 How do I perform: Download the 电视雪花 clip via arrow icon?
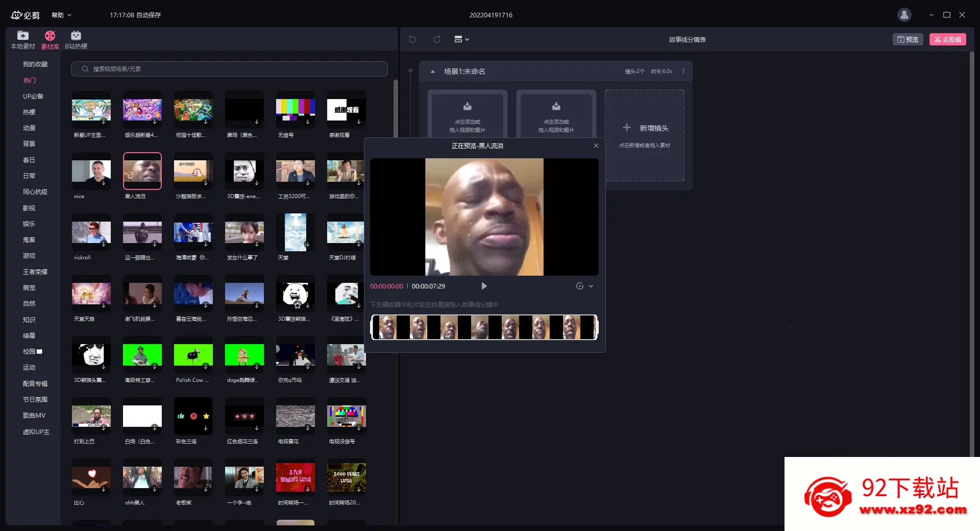[308, 428]
